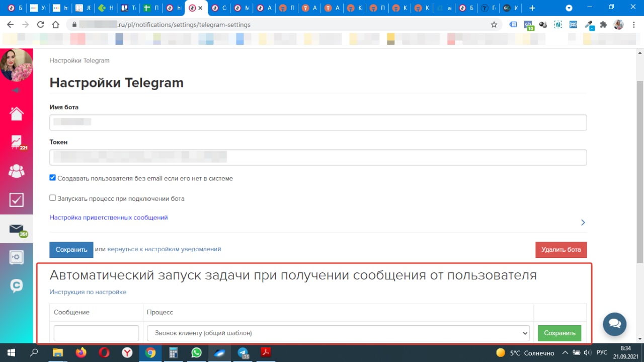The height and width of the screenshot is (362, 644).
Task: Open the Инструкция по настройке link
Action: tap(88, 292)
